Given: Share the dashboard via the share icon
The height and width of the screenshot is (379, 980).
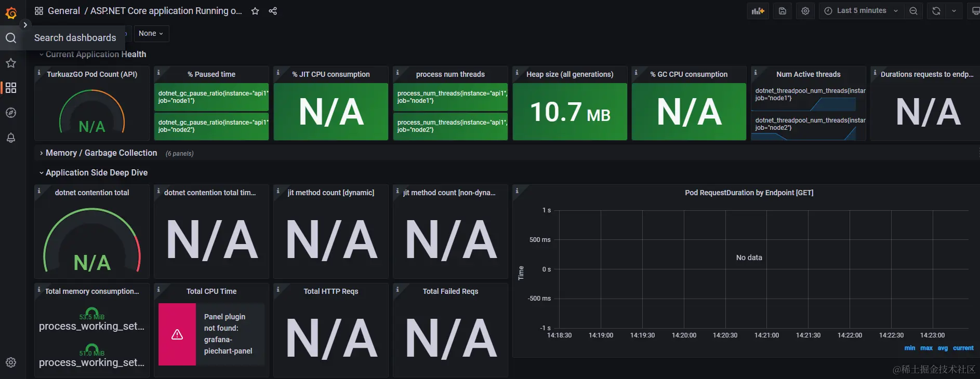Looking at the screenshot, I should point(273,11).
